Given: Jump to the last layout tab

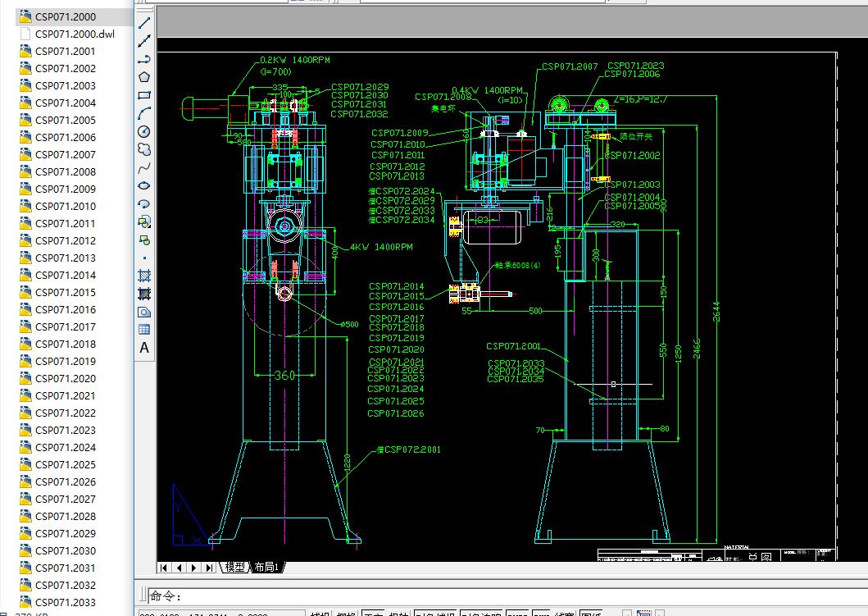Looking at the screenshot, I should [x=209, y=568].
